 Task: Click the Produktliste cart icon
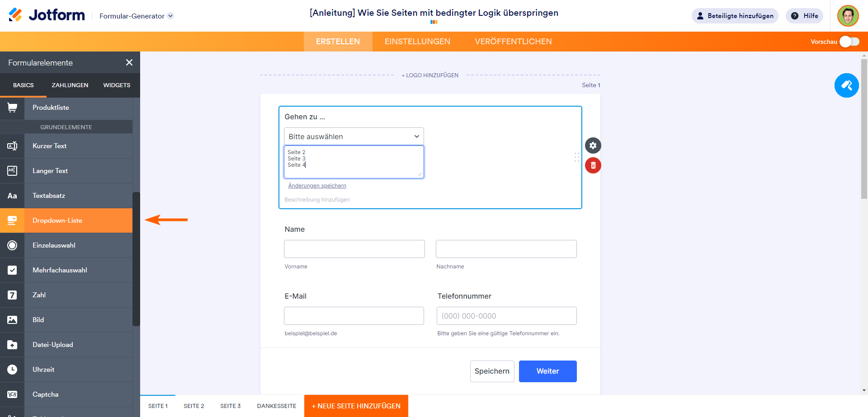click(12, 108)
